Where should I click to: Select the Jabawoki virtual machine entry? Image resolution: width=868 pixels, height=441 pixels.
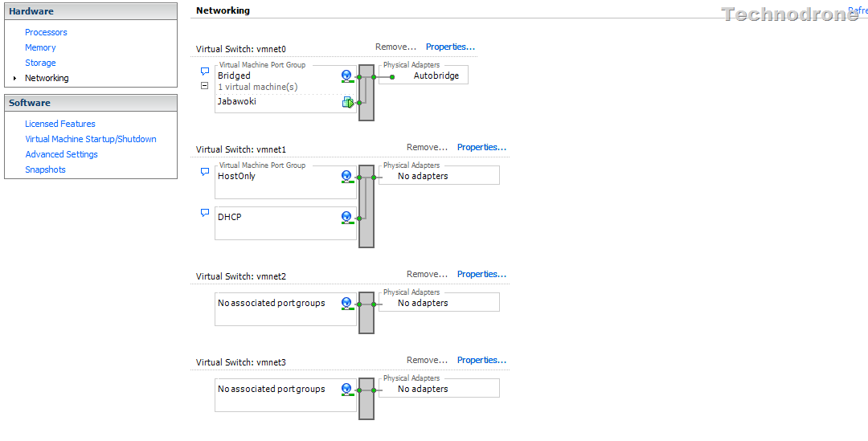(x=237, y=101)
